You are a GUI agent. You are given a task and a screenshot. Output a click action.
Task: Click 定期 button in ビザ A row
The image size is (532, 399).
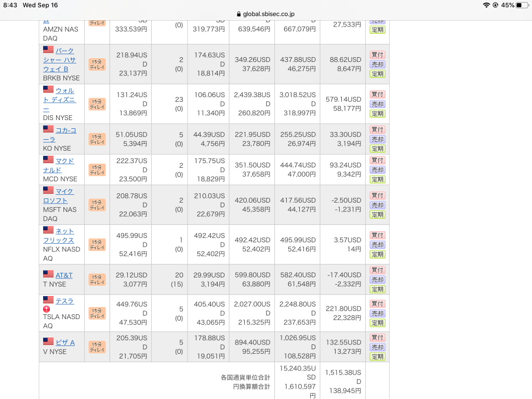coord(377,356)
